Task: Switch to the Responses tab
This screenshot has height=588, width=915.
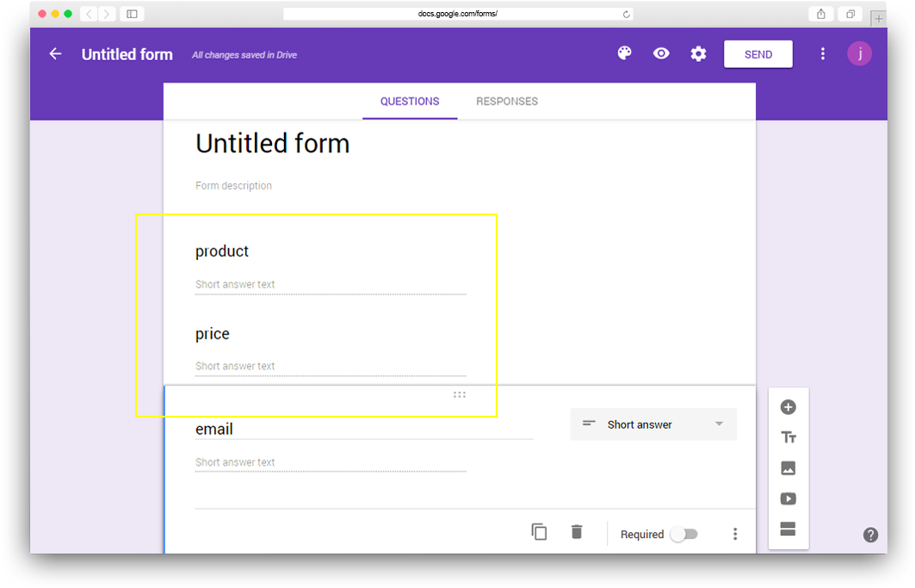Action: pyautogui.click(x=506, y=101)
